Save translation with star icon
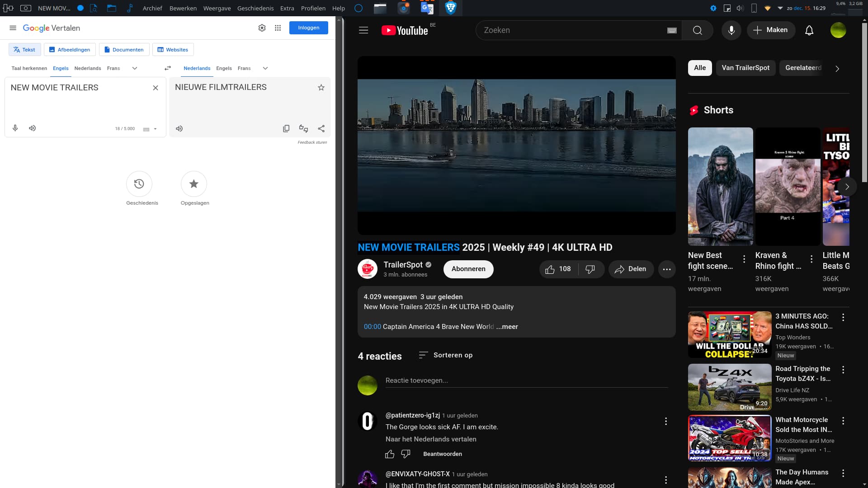The height and width of the screenshot is (488, 868). point(321,88)
